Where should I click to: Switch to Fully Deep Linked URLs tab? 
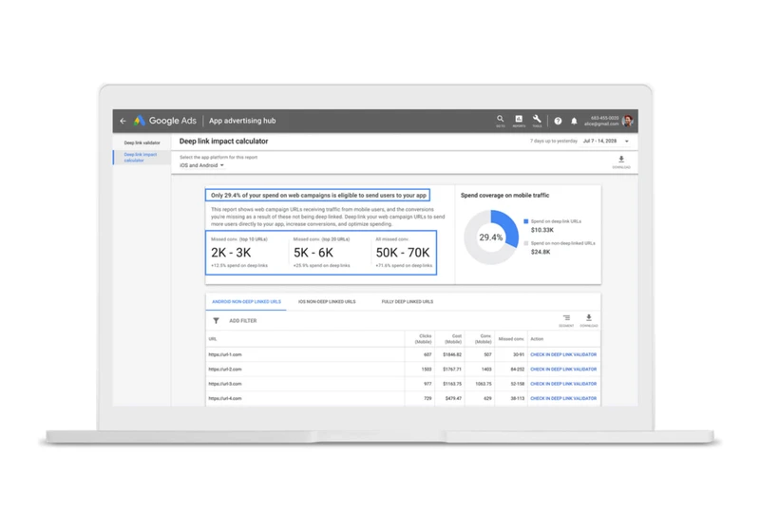point(408,302)
